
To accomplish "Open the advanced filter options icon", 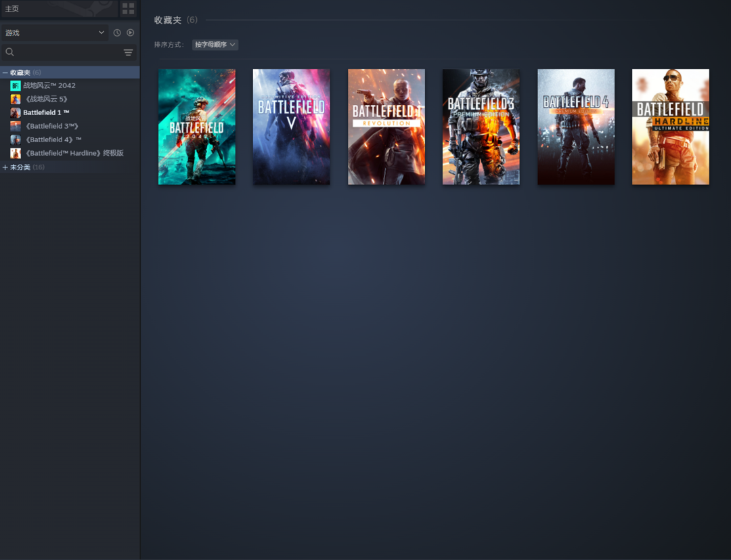I will (x=128, y=52).
